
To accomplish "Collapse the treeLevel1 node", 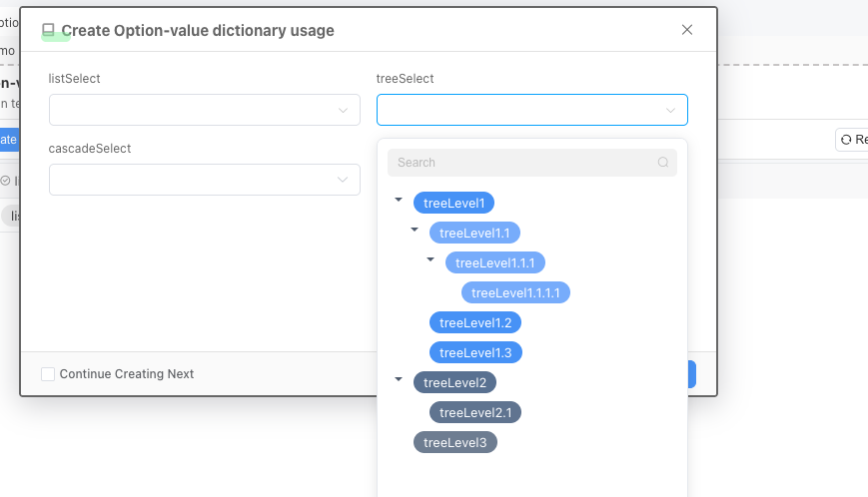I will click(399, 201).
